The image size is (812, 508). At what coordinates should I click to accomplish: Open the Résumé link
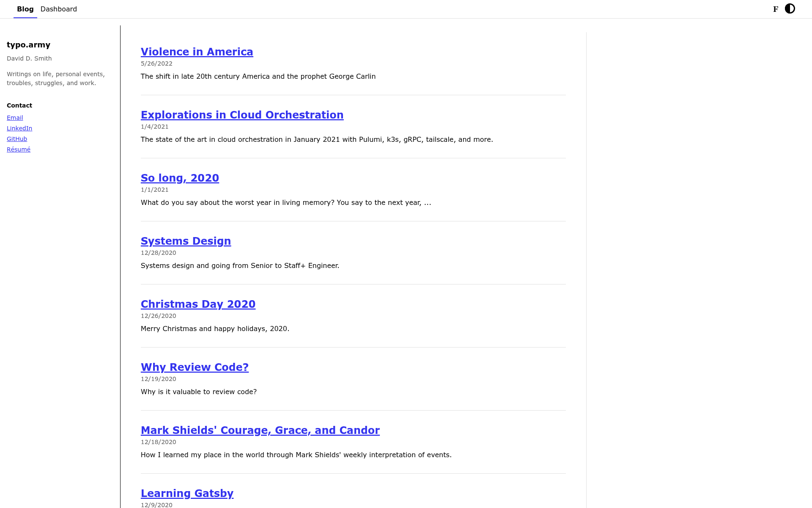pos(19,149)
